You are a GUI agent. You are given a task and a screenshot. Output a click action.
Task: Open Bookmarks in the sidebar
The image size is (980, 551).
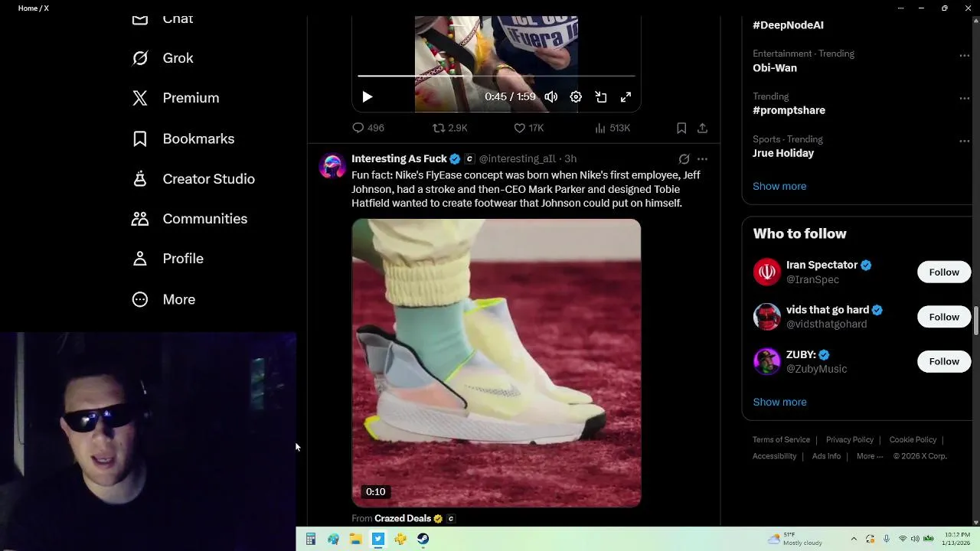tap(183, 139)
